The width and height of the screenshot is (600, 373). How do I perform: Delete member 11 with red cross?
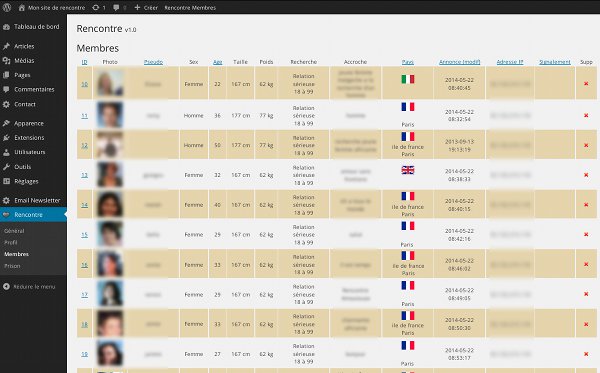point(586,115)
